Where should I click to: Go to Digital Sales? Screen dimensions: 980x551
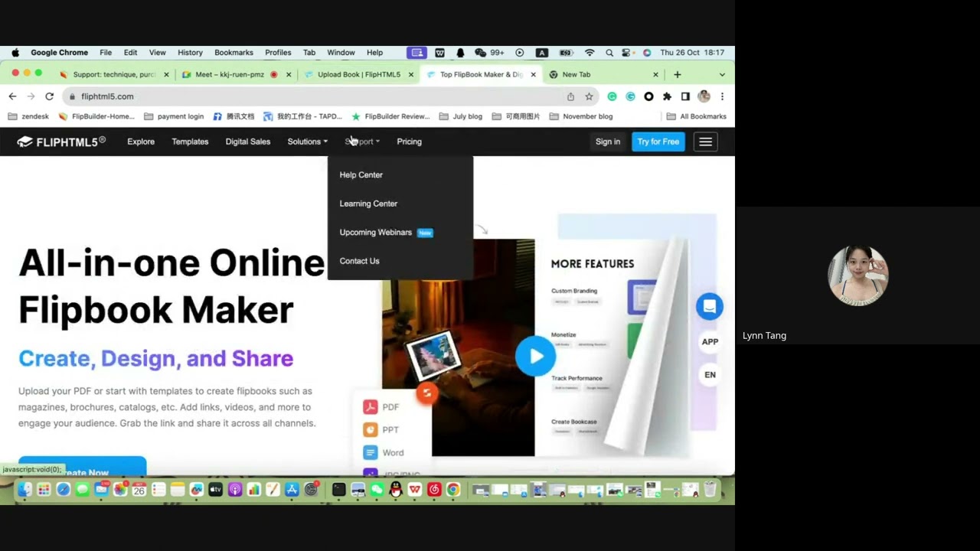point(247,142)
